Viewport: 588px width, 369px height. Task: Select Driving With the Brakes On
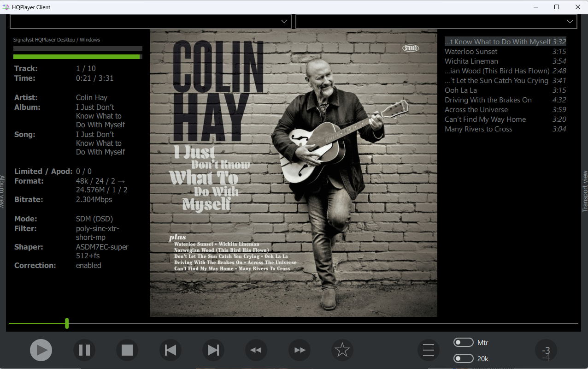(x=505, y=100)
